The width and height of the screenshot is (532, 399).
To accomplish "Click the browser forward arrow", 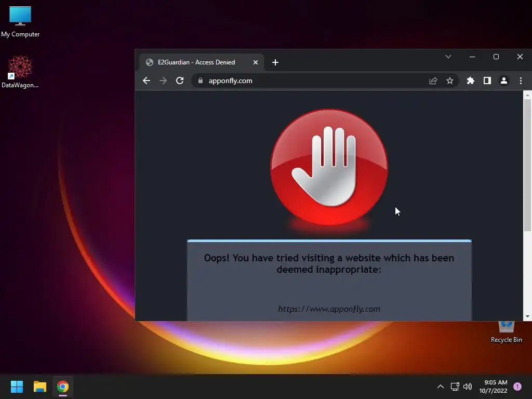I will [163, 81].
